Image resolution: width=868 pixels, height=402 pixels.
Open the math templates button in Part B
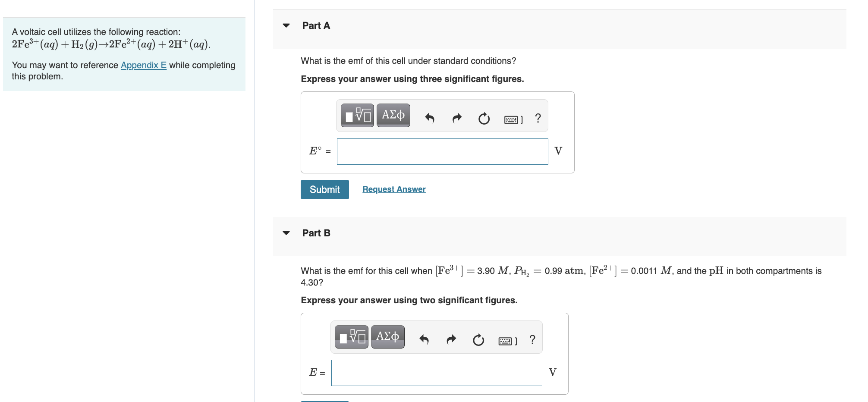tap(352, 337)
